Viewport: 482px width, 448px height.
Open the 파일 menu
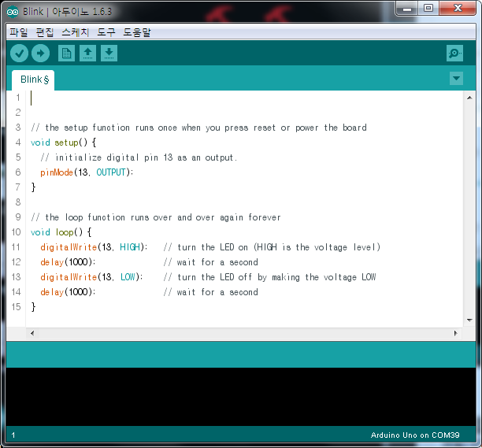18,32
